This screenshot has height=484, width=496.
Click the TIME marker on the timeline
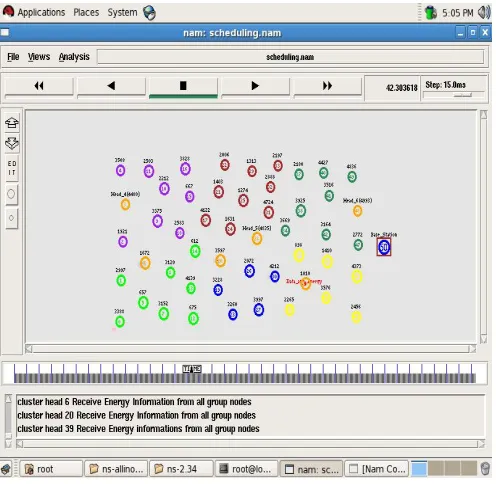pyautogui.click(x=192, y=369)
